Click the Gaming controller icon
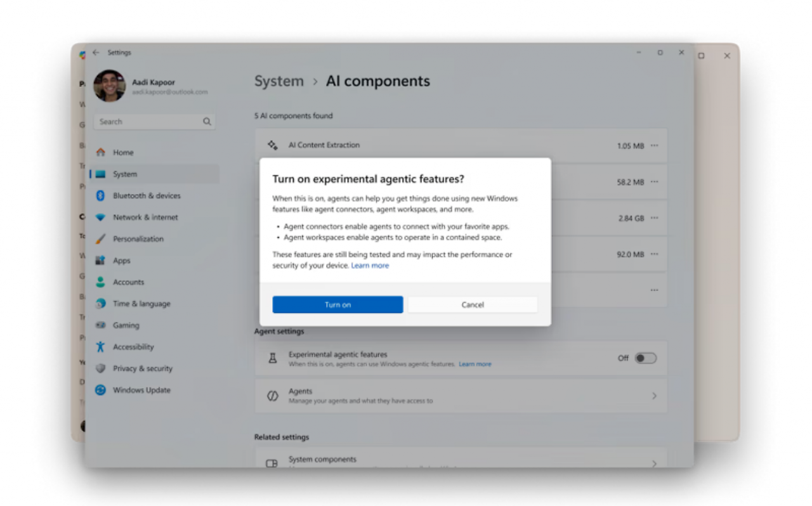This screenshot has height=506, width=812. click(x=100, y=325)
